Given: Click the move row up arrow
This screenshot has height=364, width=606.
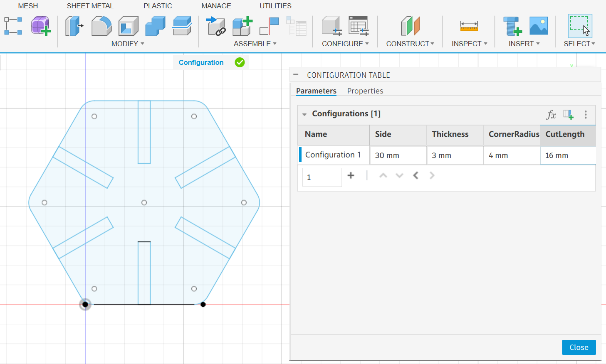Looking at the screenshot, I should click(x=383, y=175).
